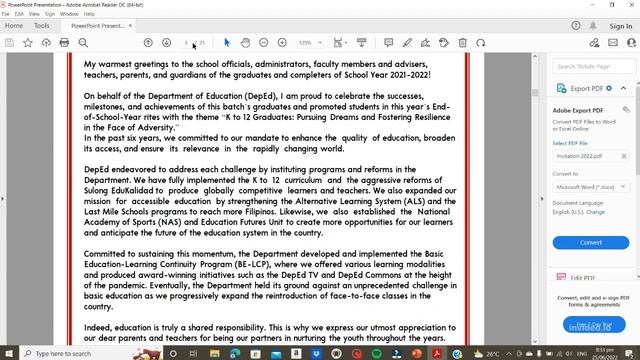Click the scrolling mode toolbar icon
Image resolution: width=640 pixels, height=360 pixels.
362,42
